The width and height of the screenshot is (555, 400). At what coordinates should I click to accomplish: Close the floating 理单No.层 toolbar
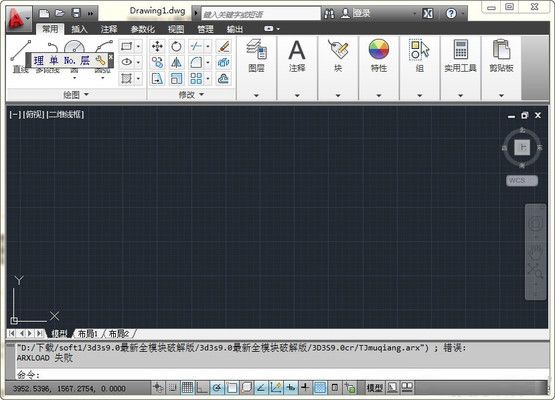(x=110, y=57)
